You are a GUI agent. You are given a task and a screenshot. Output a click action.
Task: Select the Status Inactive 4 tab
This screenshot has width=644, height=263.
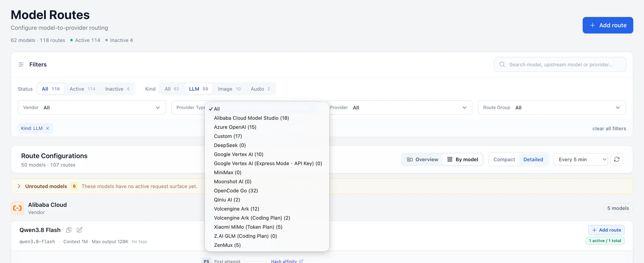(117, 89)
